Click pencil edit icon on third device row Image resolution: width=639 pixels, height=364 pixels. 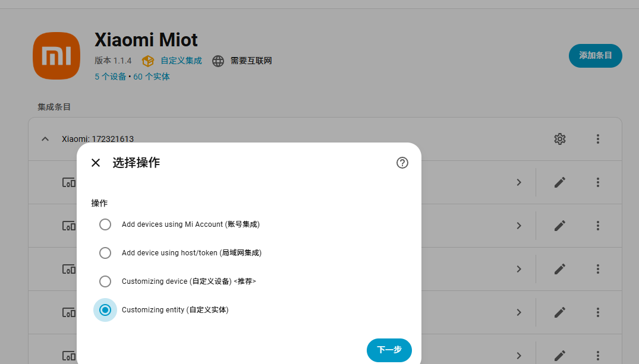pyautogui.click(x=559, y=269)
